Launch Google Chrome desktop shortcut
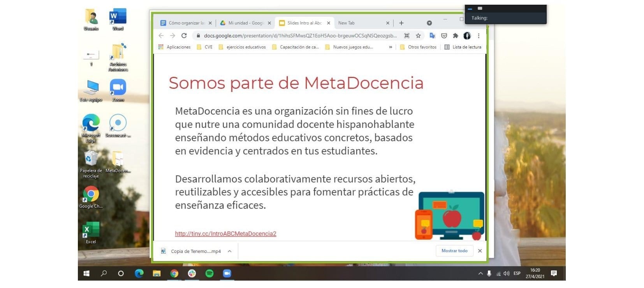 point(91,197)
